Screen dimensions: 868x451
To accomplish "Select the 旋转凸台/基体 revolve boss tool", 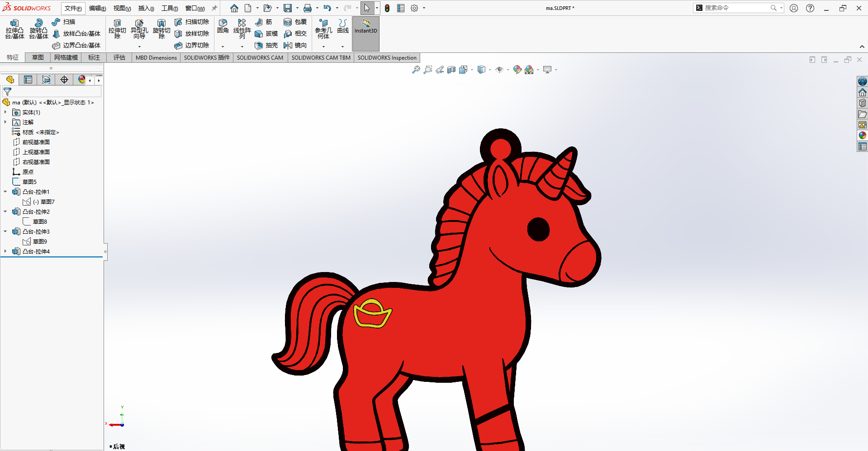I will [x=38, y=29].
